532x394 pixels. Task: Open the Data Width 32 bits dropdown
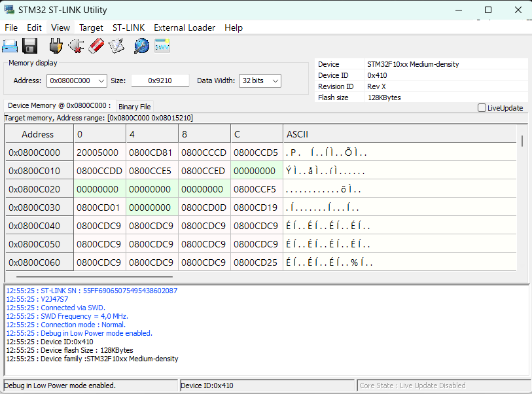pyautogui.click(x=275, y=81)
